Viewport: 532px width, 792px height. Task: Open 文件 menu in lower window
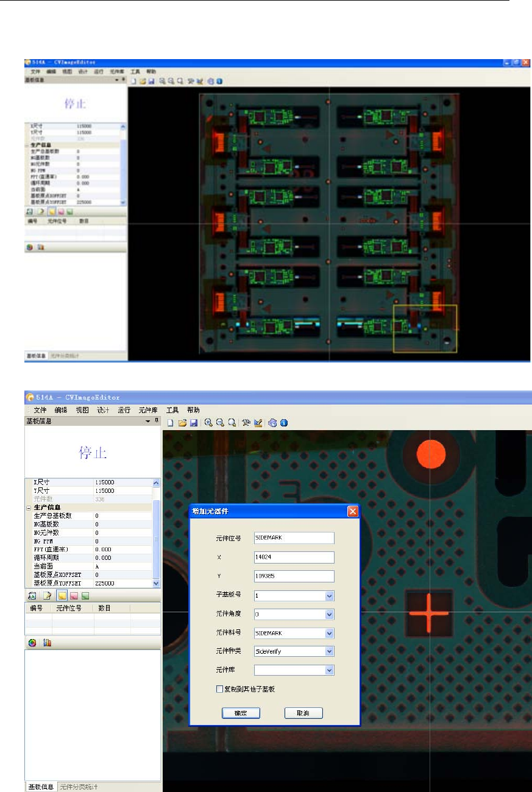[x=40, y=410]
